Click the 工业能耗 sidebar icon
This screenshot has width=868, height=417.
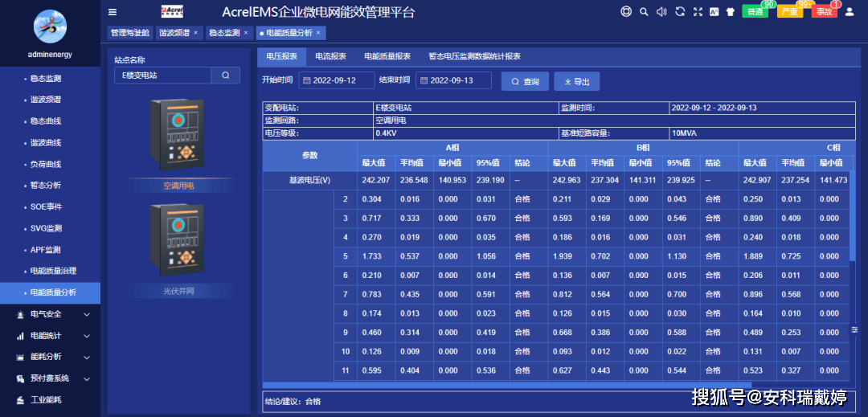pyautogui.click(x=20, y=399)
